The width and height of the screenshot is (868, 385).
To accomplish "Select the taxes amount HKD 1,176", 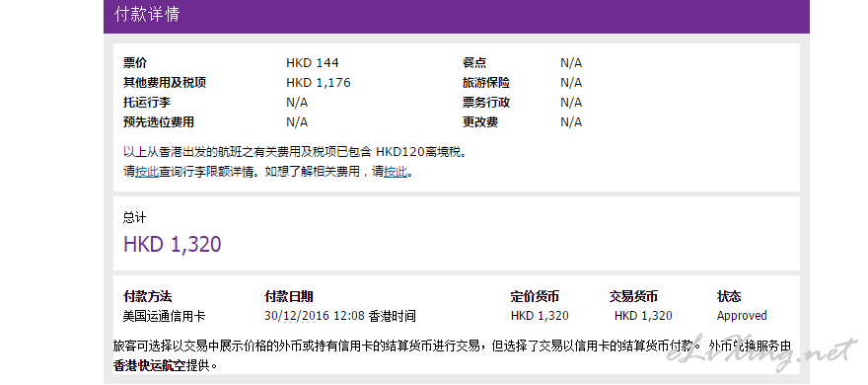I will pyautogui.click(x=319, y=83).
